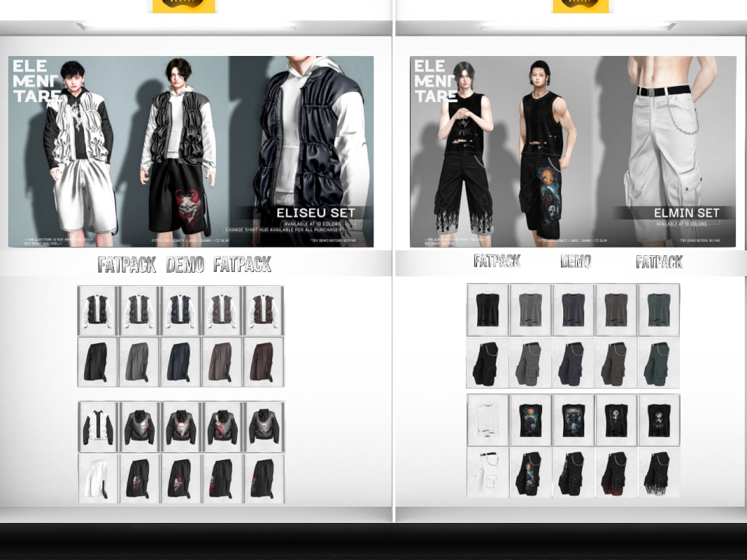Click the DEMO sign under the Elmin Set
Image resolution: width=747 pixels, height=560 pixels.
coord(576,261)
